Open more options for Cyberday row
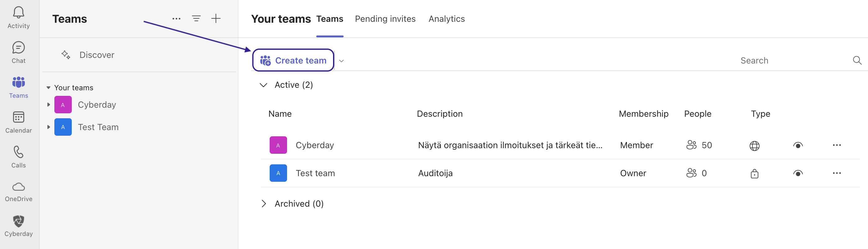Screen dimensions: 868x249 [x=836, y=145]
